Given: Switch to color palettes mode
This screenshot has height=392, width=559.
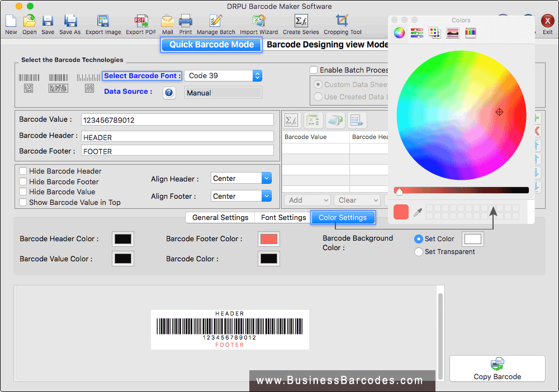Looking at the screenshot, I should click(434, 33).
